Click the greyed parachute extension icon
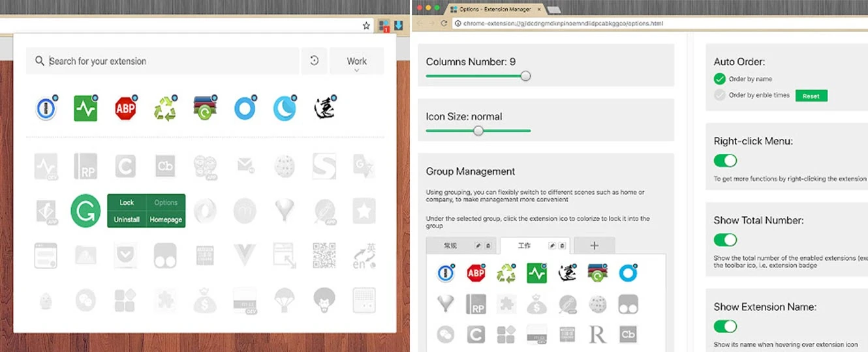Image resolution: width=868 pixels, height=352 pixels. click(x=285, y=300)
